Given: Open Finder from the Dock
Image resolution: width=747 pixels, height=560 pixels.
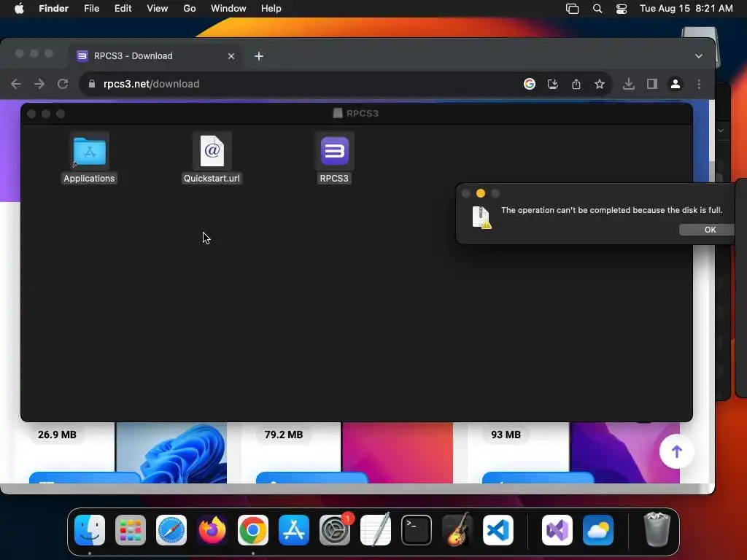Looking at the screenshot, I should coord(90,530).
